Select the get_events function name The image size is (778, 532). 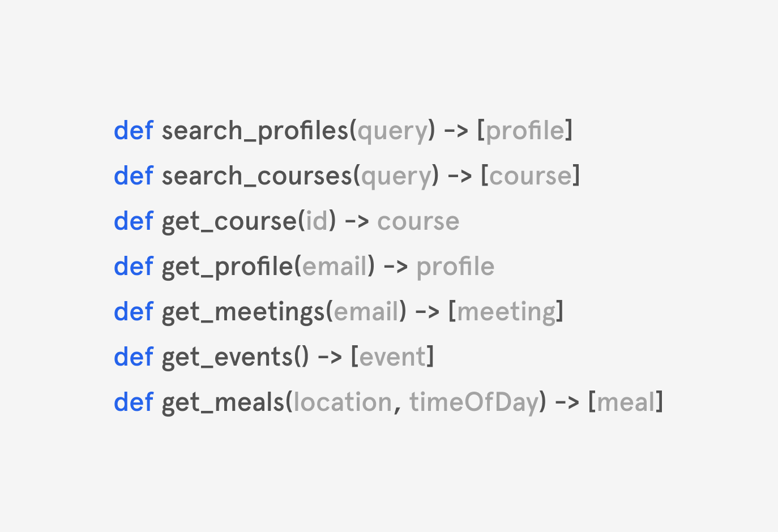(x=227, y=358)
